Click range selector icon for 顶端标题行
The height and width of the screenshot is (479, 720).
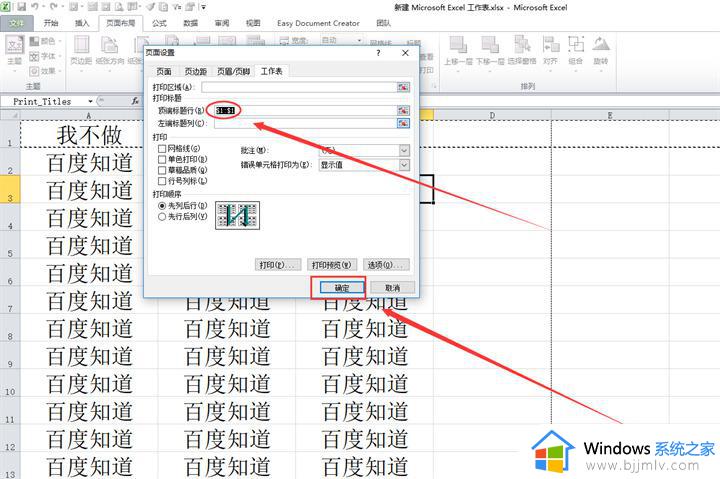coord(403,110)
